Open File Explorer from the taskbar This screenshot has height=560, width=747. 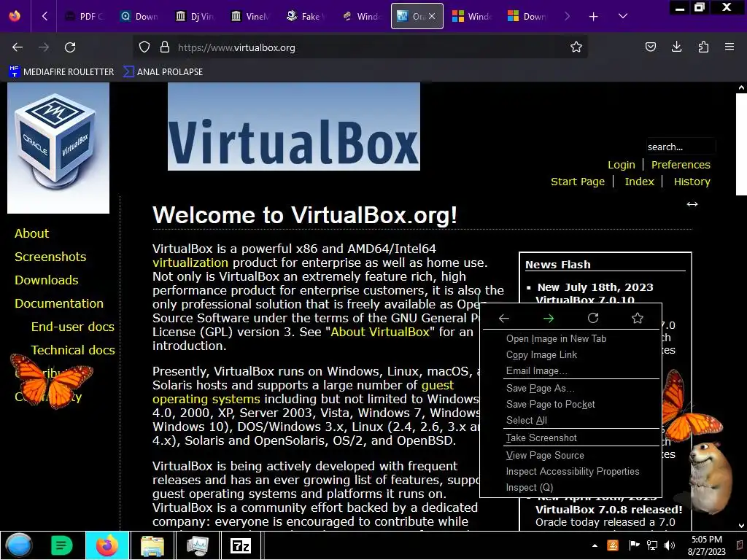click(152, 545)
